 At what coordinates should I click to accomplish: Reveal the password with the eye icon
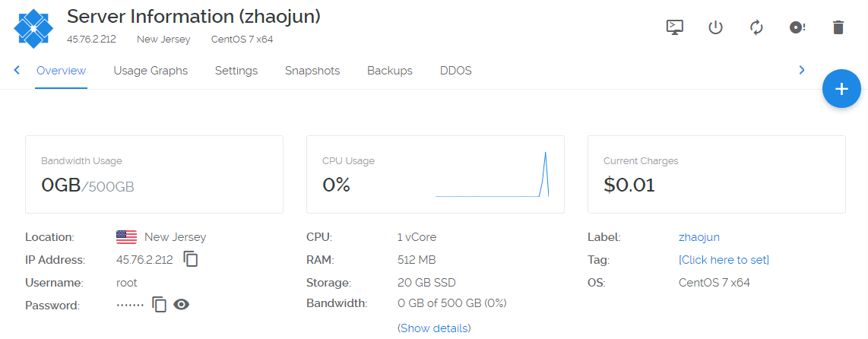tap(181, 305)
